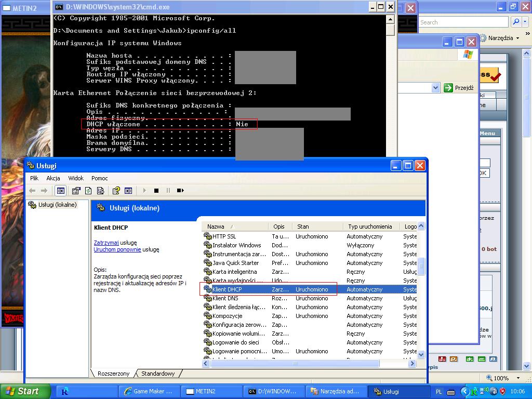Switch to METIN2 in the taskbar
This screenshot has width=532, height=399.
(211, 391)
